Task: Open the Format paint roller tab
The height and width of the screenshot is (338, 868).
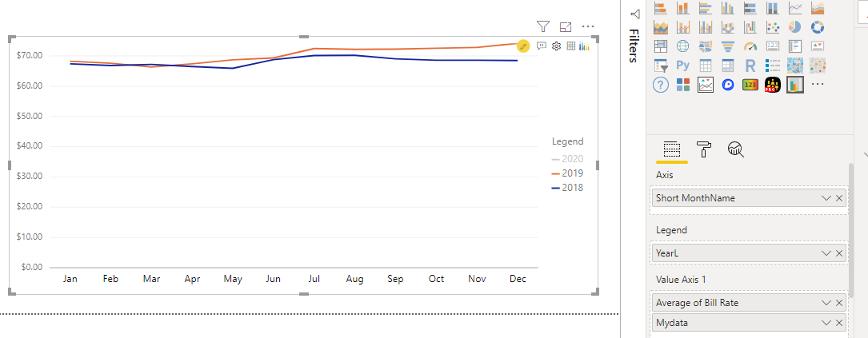Action: coord(703,150)
